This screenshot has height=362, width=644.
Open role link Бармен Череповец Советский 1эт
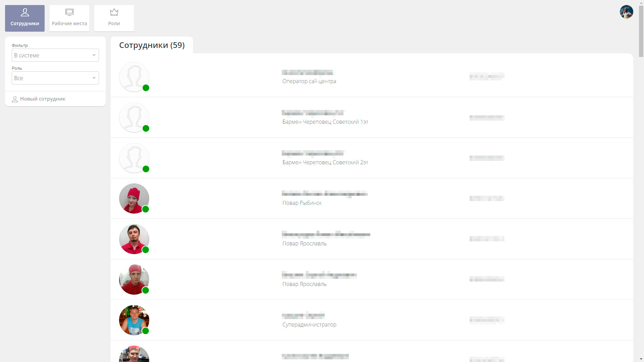[325, 122]
